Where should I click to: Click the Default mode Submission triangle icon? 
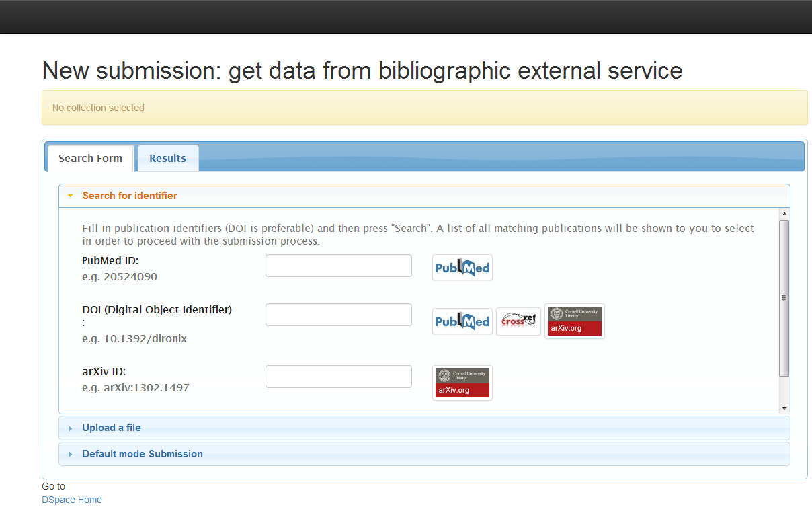pos(70,455)
